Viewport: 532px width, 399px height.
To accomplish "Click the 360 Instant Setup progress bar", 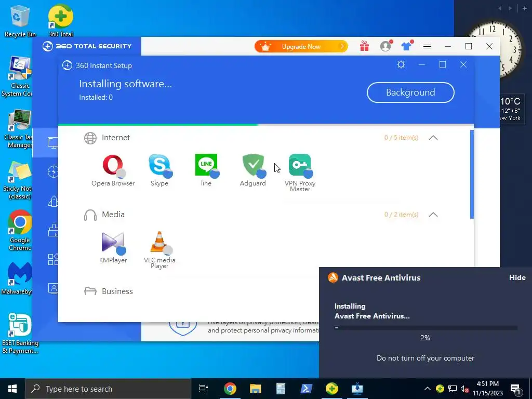I will tap(266, 125).
